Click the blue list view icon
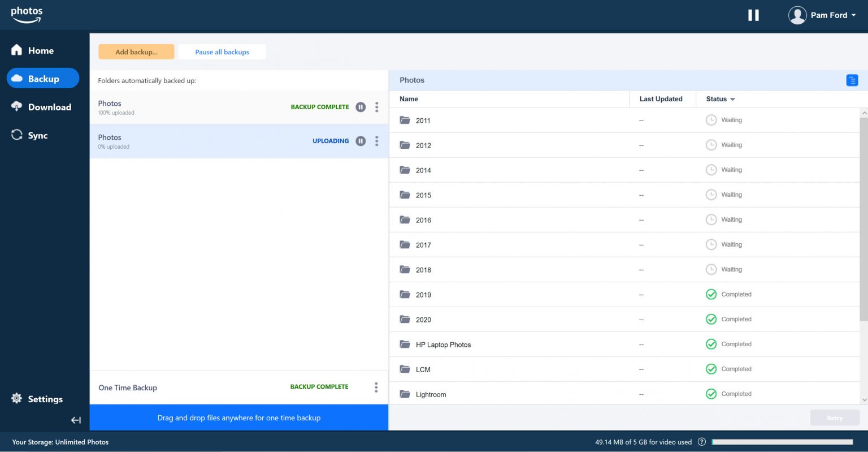The height and width of the screenshot is (452, 868). [852, 80]
